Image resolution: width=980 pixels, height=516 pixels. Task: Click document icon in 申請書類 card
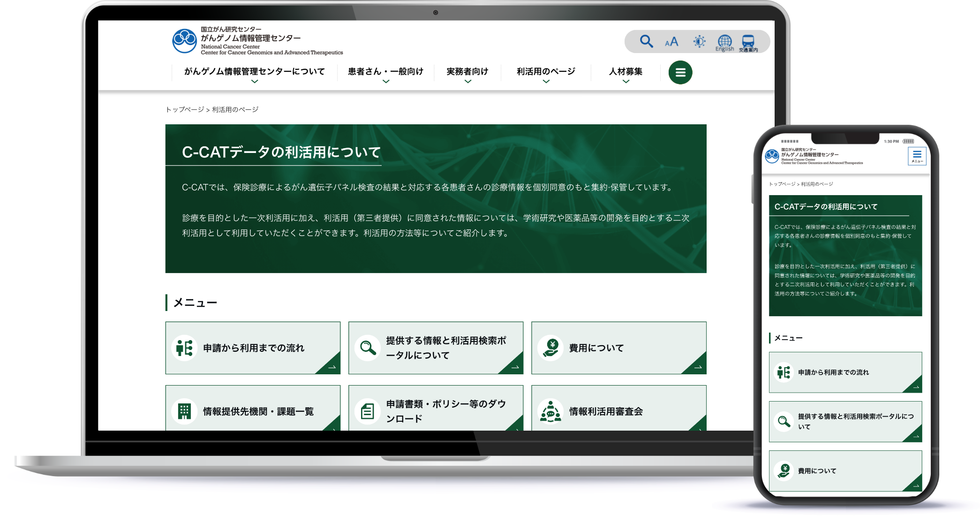[368, 411]
